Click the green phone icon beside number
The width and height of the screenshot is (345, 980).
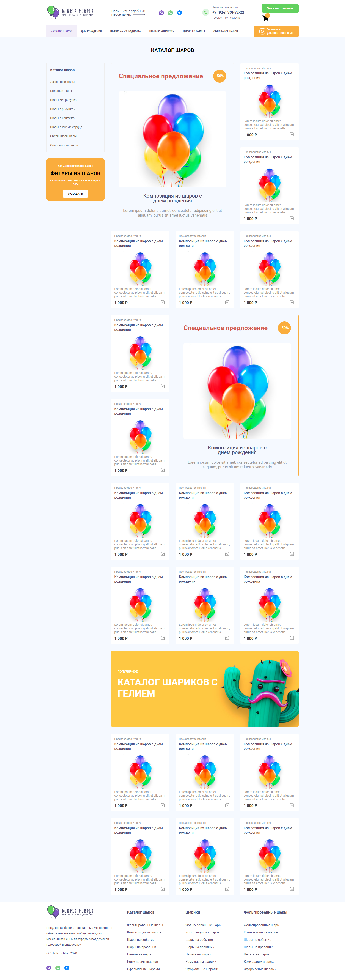click(x=205, y=12)
